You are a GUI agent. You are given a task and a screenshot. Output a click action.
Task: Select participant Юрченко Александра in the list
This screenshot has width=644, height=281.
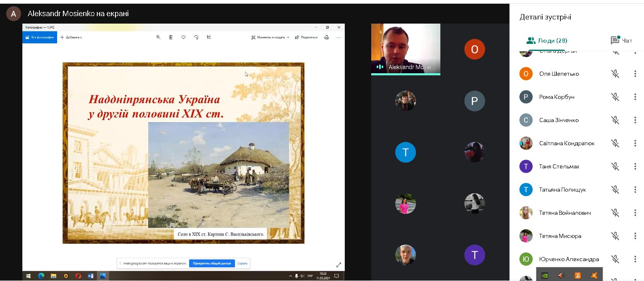pos(569,259)
